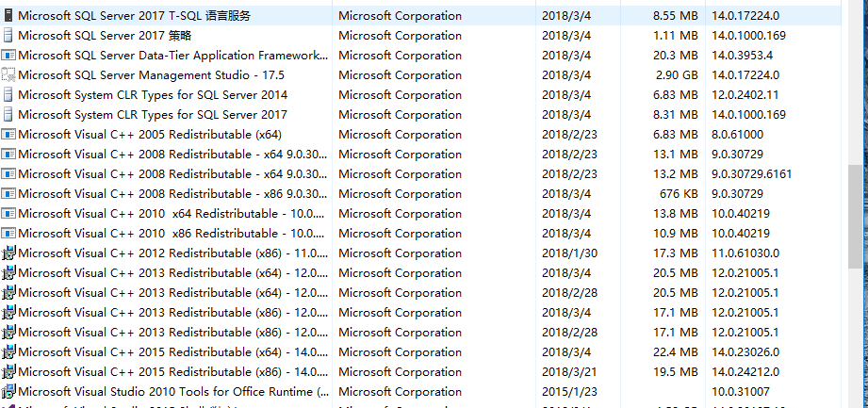This screenshot has width=868, height=408.
Task: Select 'Microsoft Visual Studio 2010 Tools for Office Runtime' name
Action: point(173,392)
